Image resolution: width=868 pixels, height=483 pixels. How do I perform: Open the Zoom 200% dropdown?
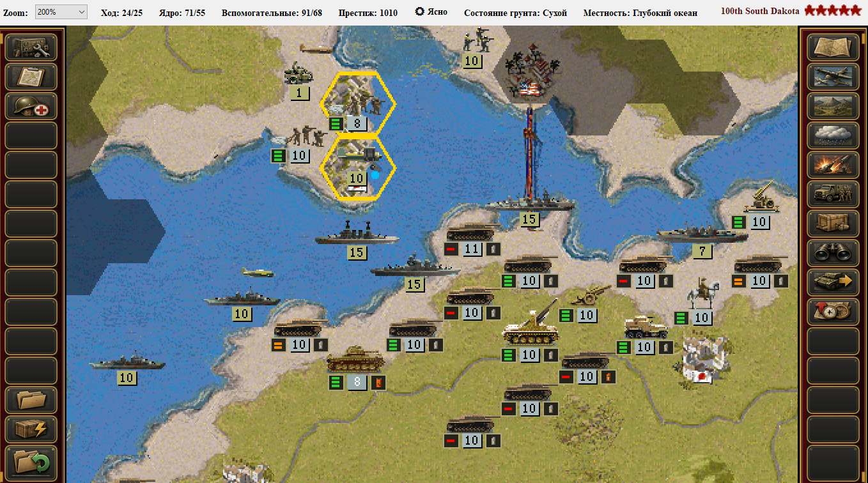pos(61,12)
